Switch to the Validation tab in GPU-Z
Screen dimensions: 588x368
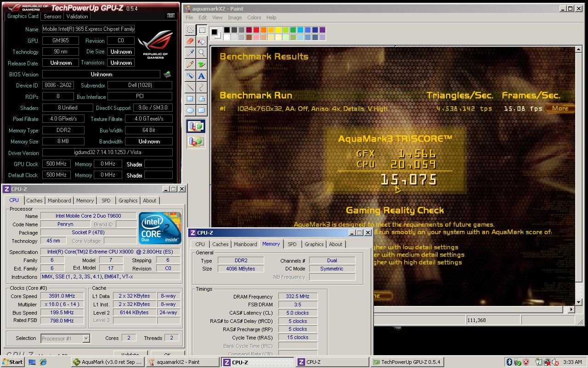pyautogui.click(x=77, y=16)
